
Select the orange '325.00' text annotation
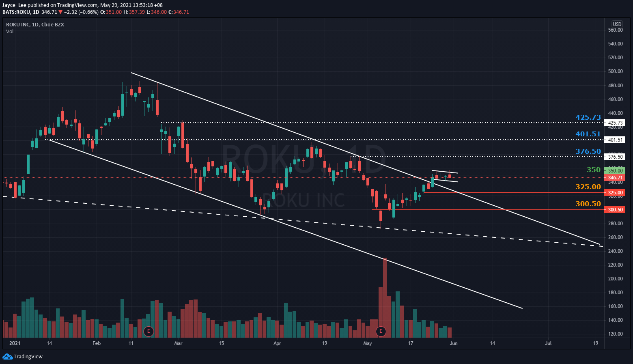click(x=588, y=187)
